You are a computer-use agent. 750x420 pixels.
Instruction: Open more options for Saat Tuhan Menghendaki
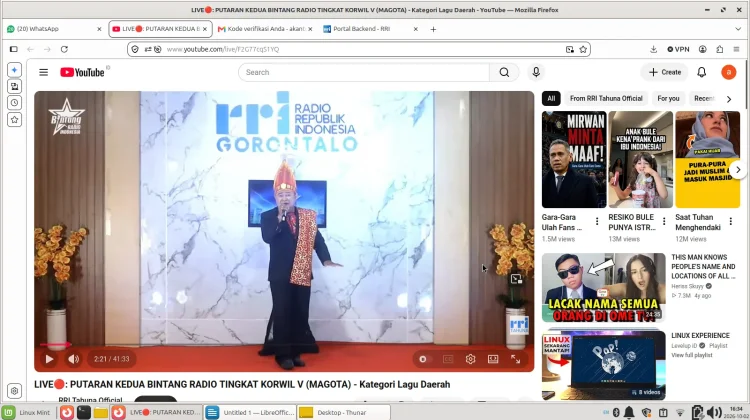click(x=730, y=221)
